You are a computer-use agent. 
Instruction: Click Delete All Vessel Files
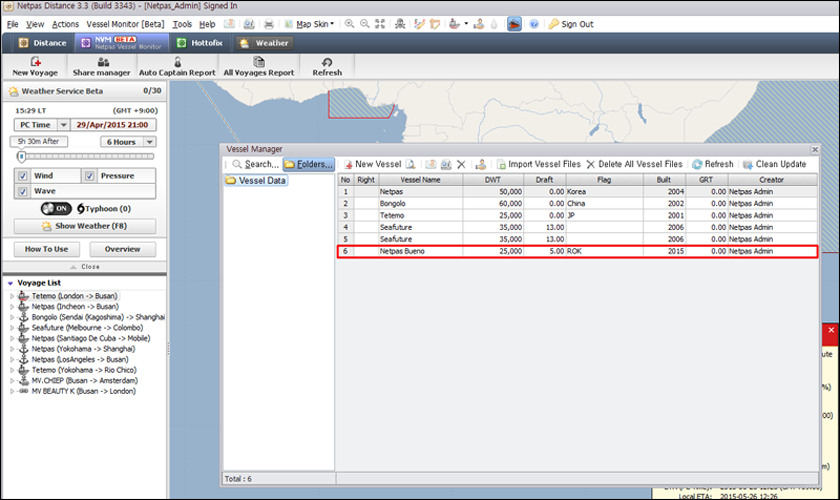pyautogui.click(x=634, y=165)
